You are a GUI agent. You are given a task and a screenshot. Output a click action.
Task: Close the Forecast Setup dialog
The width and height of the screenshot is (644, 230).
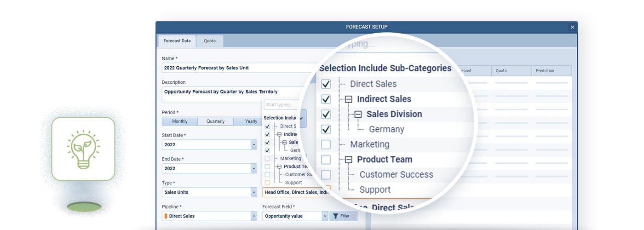point(572,27)
